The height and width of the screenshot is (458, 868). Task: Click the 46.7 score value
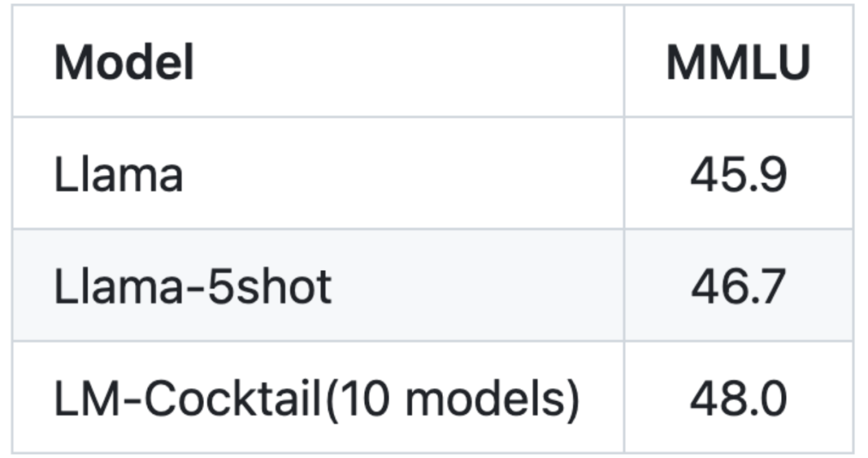click(x=738, y=287)
